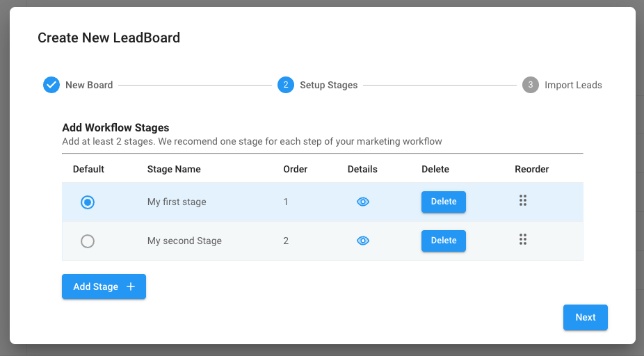Select My first stage as default
Image resolution: width=644 pixels, height=356 pixels.
(88, 202)
